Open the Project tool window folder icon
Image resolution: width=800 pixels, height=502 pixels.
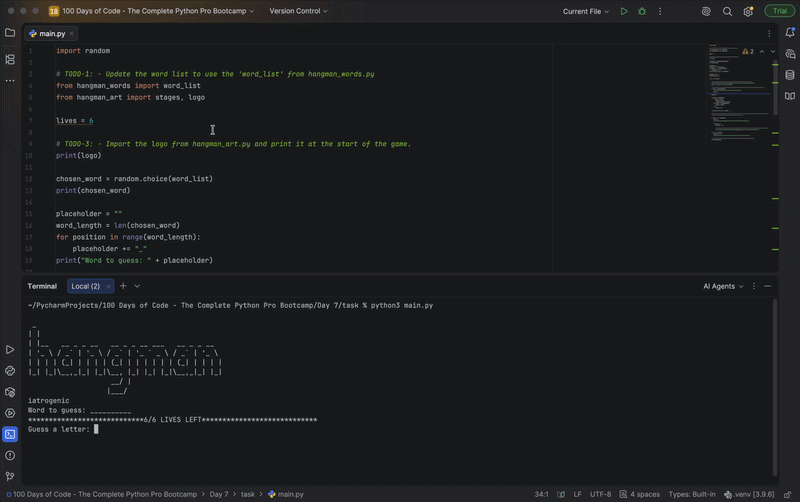tap(10, 33)
